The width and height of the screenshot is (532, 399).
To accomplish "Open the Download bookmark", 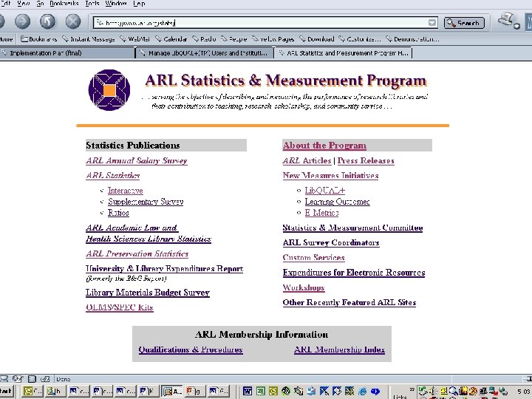I will pos(316,39).
